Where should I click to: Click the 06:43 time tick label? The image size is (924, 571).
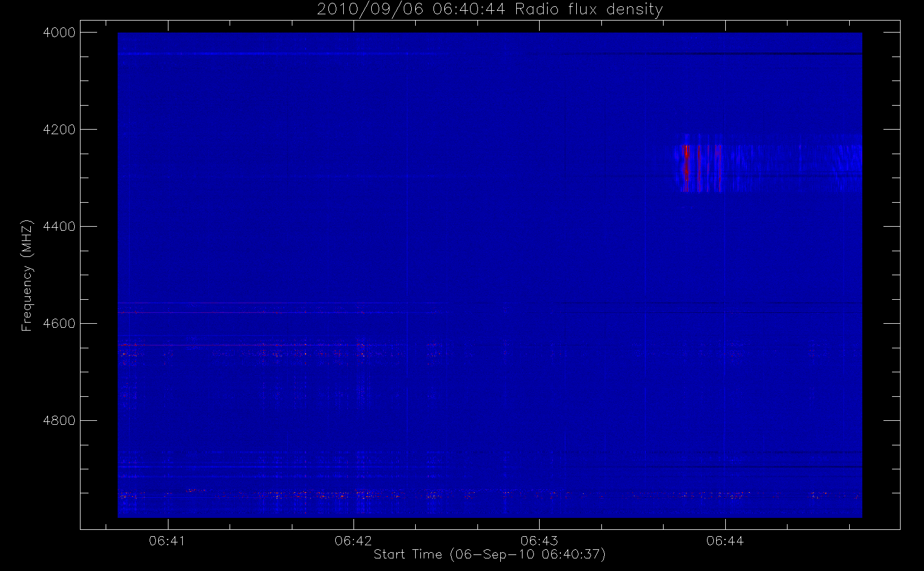pyautogui.click(x=539, y=541)
